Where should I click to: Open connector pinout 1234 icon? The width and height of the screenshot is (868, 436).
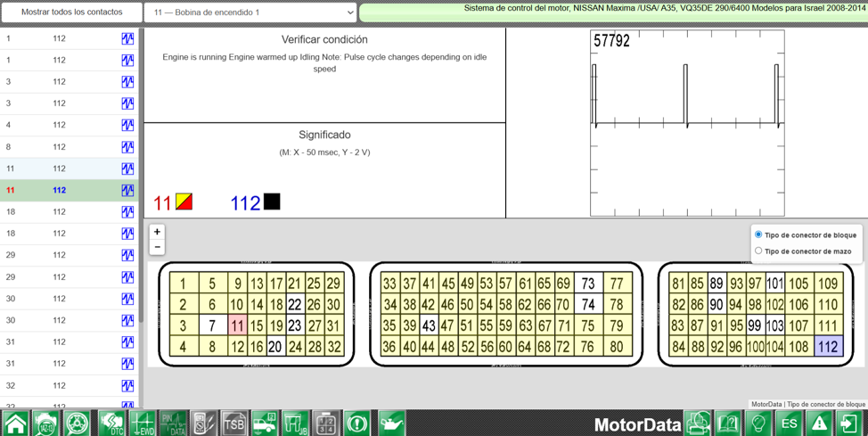pyautogui.click(x=326, y=424)
